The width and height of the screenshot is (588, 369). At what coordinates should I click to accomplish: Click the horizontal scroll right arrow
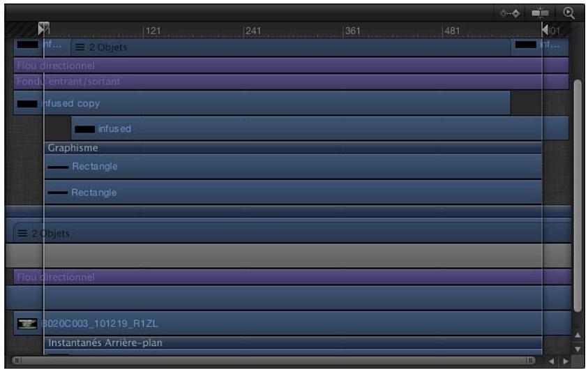click(x=566, y=361)
